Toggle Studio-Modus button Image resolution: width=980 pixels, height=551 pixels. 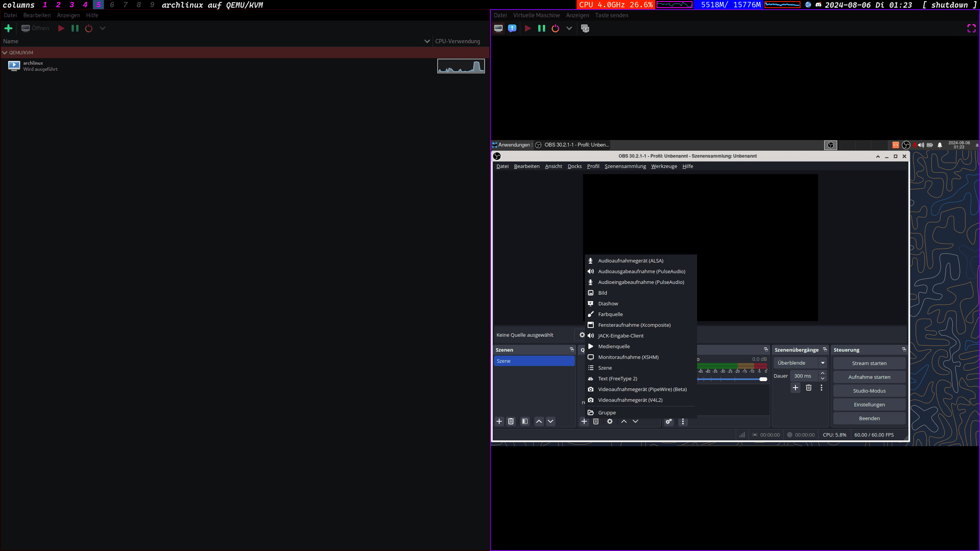869,391
